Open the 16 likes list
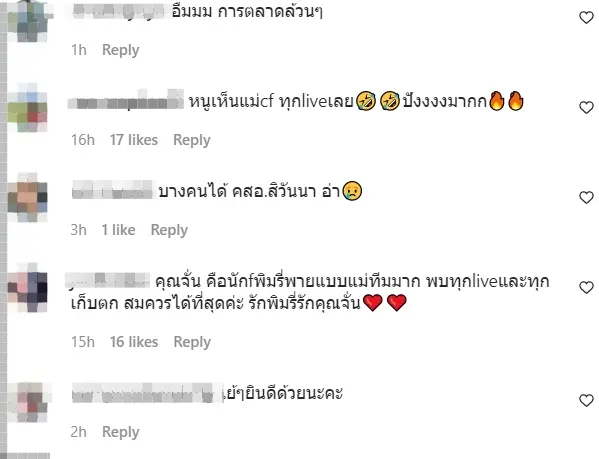This screenshot has width=599, height=459. click(x=134, y=342)
